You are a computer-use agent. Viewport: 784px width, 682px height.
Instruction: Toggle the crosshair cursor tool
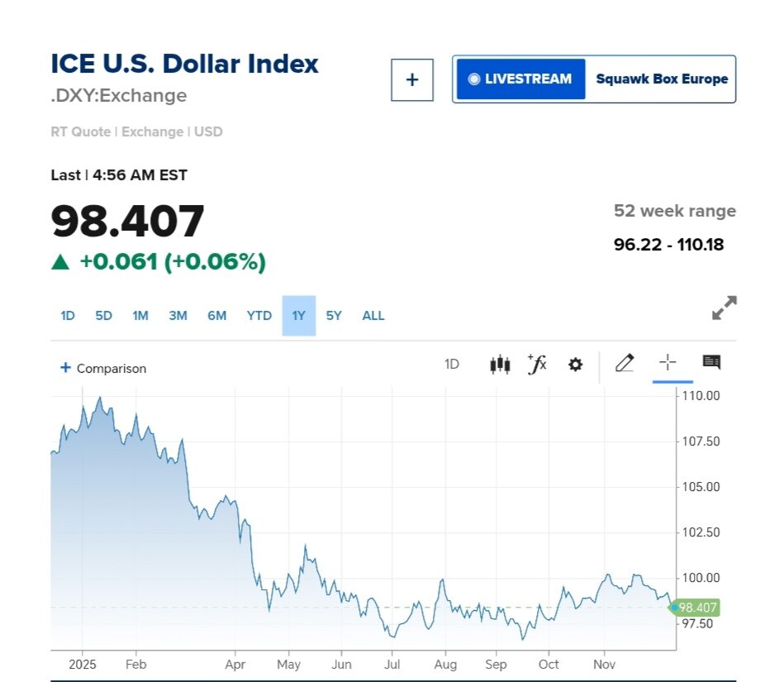[668, 363]
